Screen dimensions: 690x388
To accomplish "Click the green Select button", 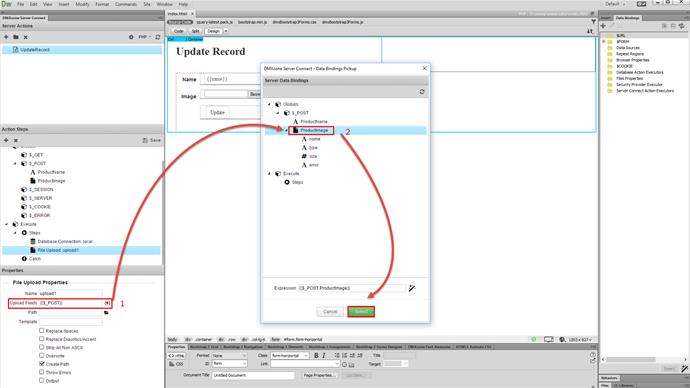I will coord(361,311).
